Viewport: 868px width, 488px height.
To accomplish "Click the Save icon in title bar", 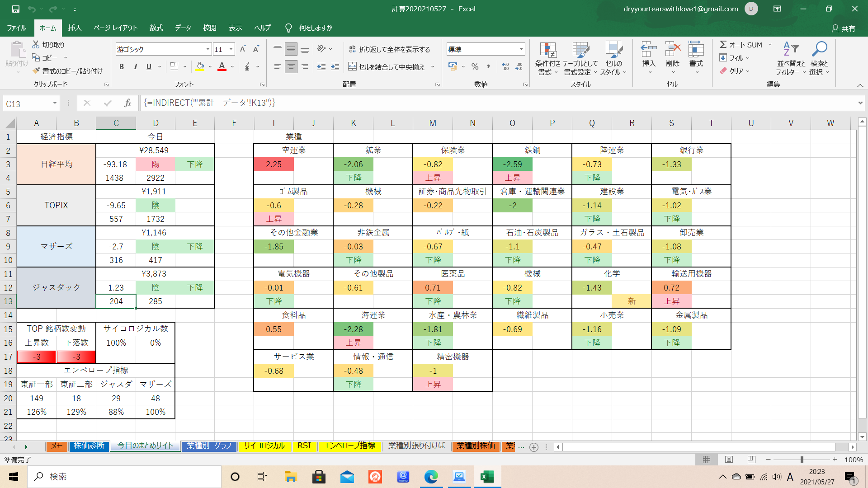I will pos(15,9).
